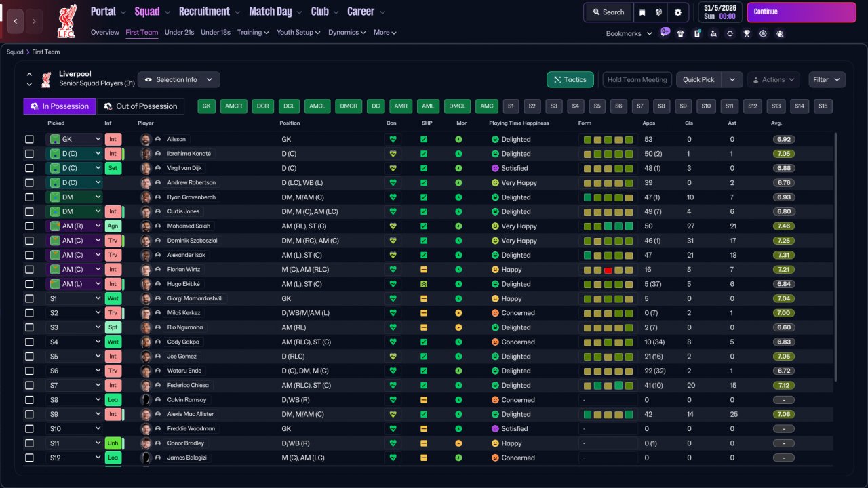Screen dimensions: 868x488
Task: Switch to the Under 18s tab
Action: 216,32
